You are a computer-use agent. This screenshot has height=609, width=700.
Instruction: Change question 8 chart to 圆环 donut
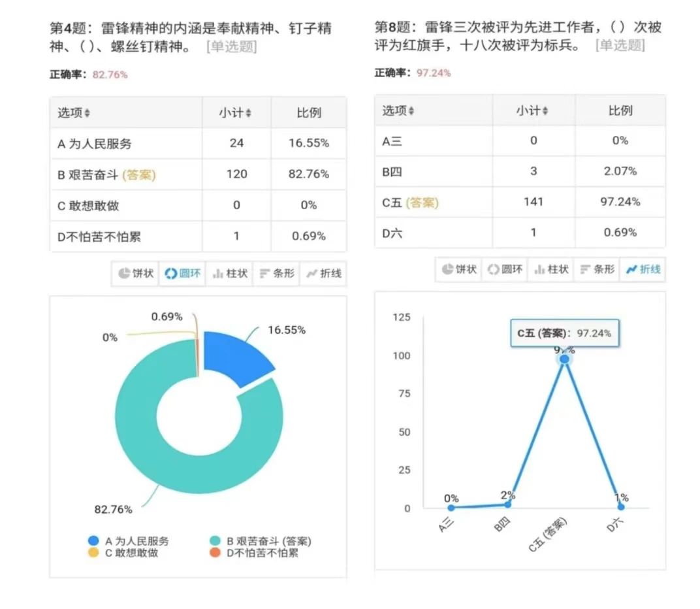[505, 269]
